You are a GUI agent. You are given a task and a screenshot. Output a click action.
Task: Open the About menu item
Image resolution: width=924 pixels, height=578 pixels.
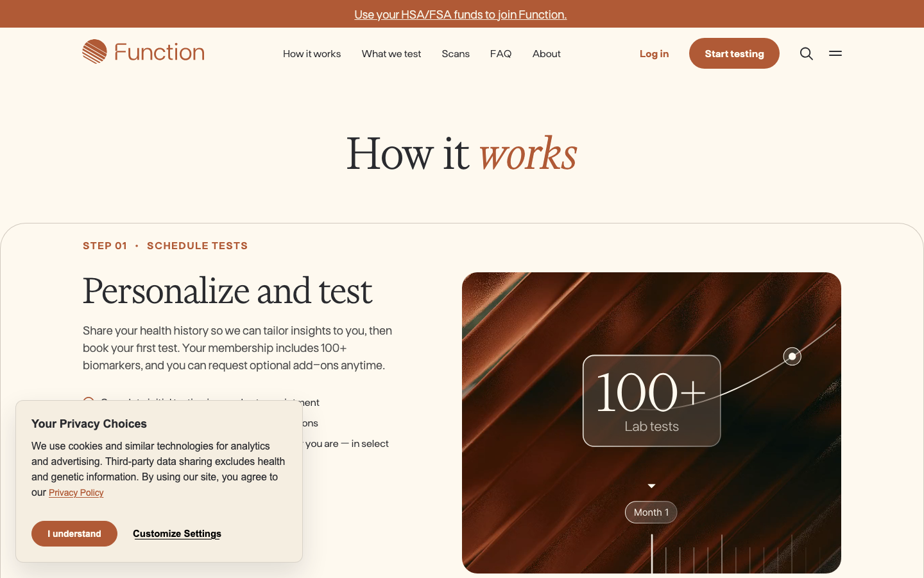tap(547, 54)
